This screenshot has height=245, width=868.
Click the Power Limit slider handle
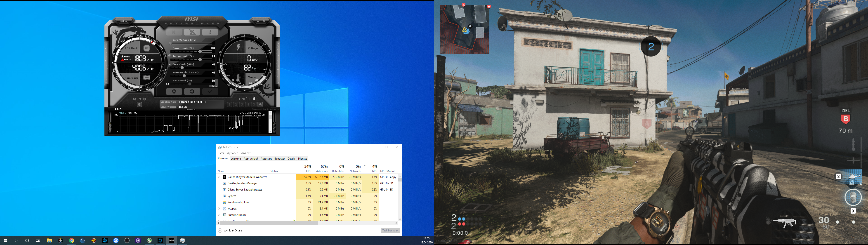coord(200,52)
